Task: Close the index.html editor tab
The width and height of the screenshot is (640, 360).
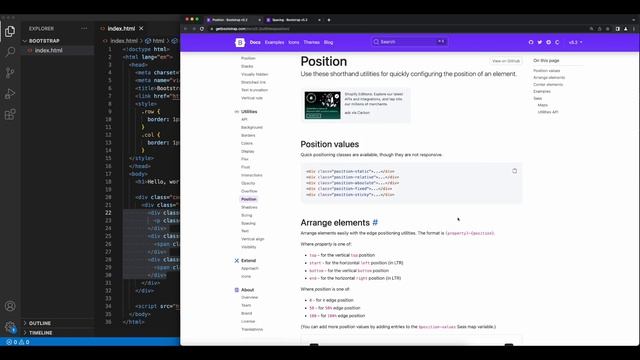Action: pyautogui.click(x=141, y=28)
